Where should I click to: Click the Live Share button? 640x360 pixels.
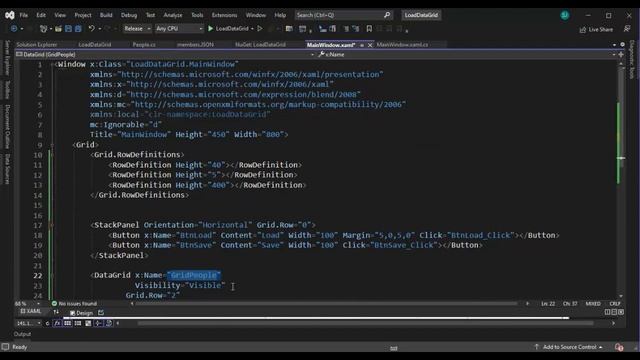[596, 29]
